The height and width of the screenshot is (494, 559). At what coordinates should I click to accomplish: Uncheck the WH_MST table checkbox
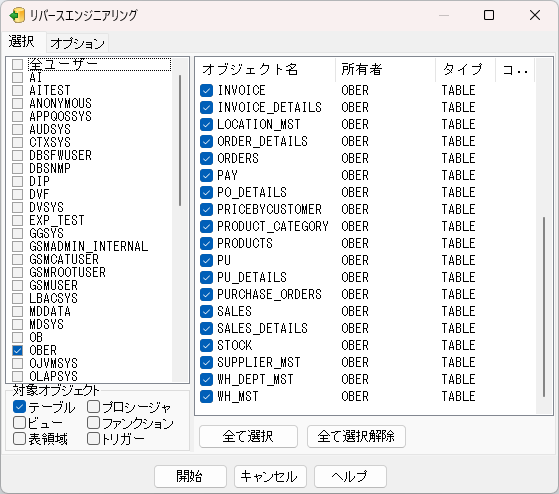(x=206, y=396)
